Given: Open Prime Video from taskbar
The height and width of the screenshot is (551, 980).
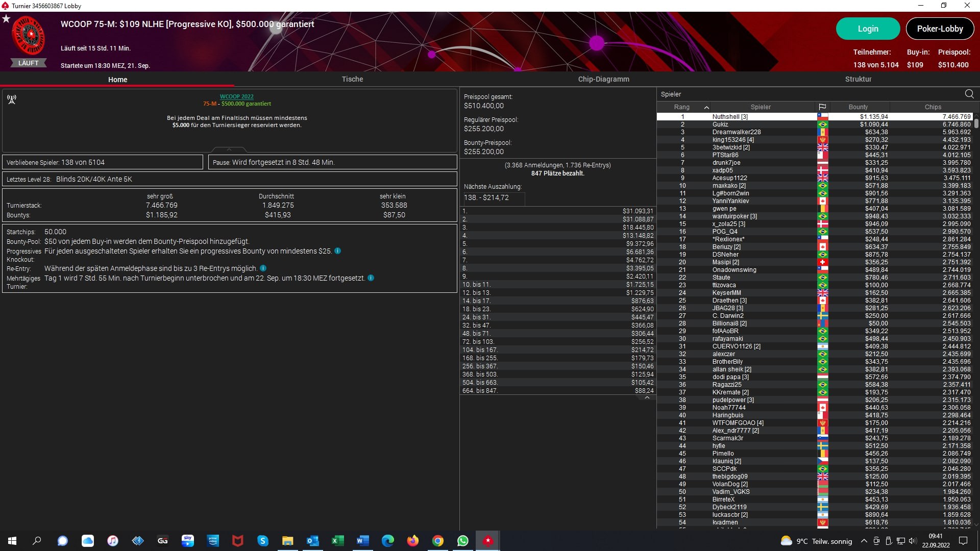Looking at the screenshot, I should (212, 541).
